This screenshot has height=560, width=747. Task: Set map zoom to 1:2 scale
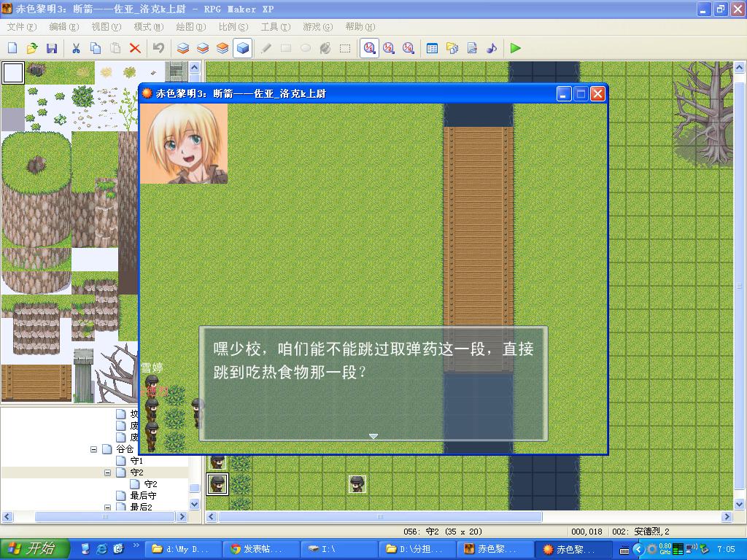[x=389, y=48]
